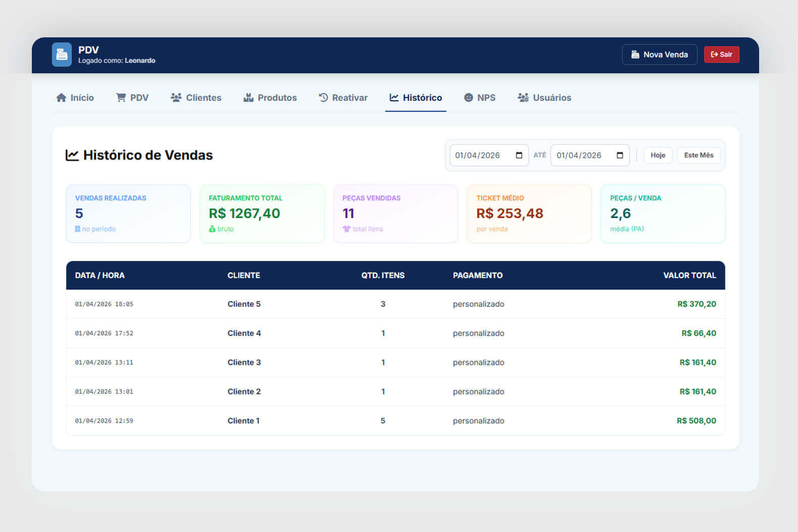Click the PAGAMENTO column header
This screenshot has width=798, height=532.
478,275
